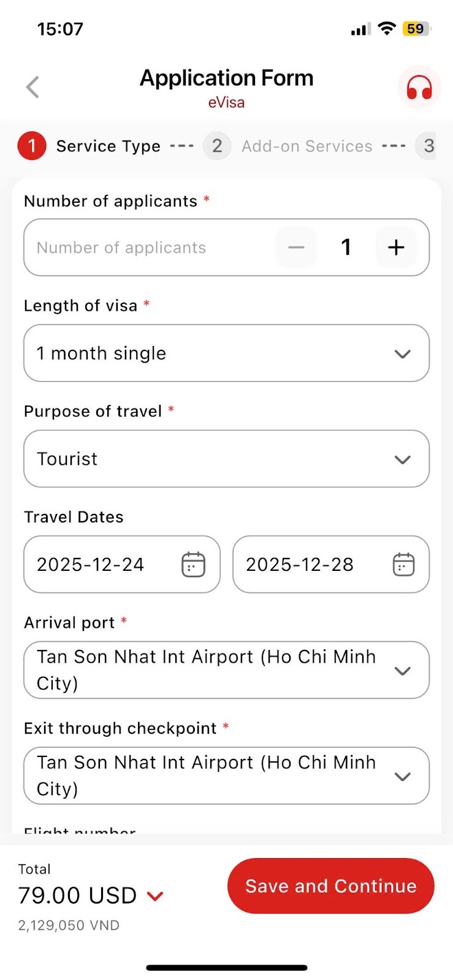Image resolution: width=453 pixels, height=980 pixels.
Task: Tap the 2025-12-28 travel end date field
Action: [300, 565]
